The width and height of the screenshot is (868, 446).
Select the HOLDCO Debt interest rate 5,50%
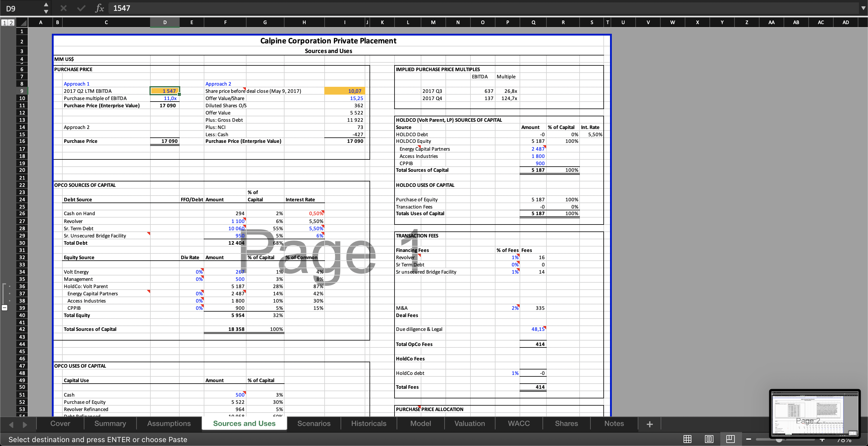(x=592, y=134)
